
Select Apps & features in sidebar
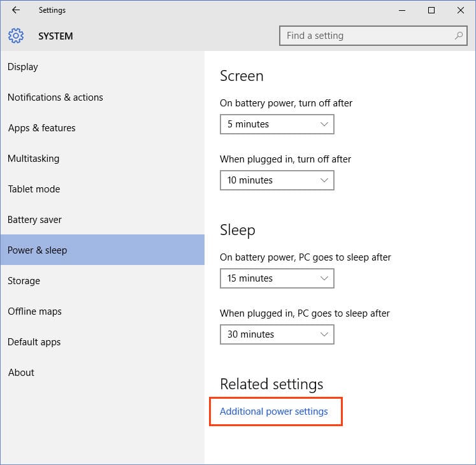tap(41, 128)
